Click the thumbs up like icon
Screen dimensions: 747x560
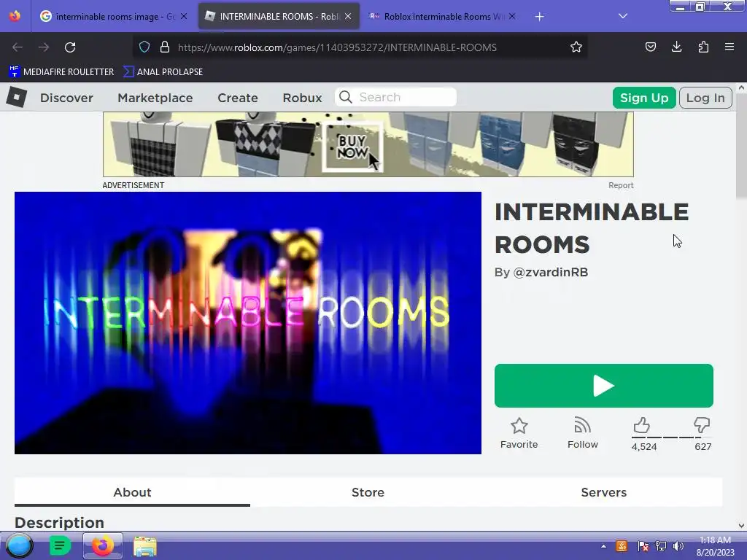click(642, 425)
